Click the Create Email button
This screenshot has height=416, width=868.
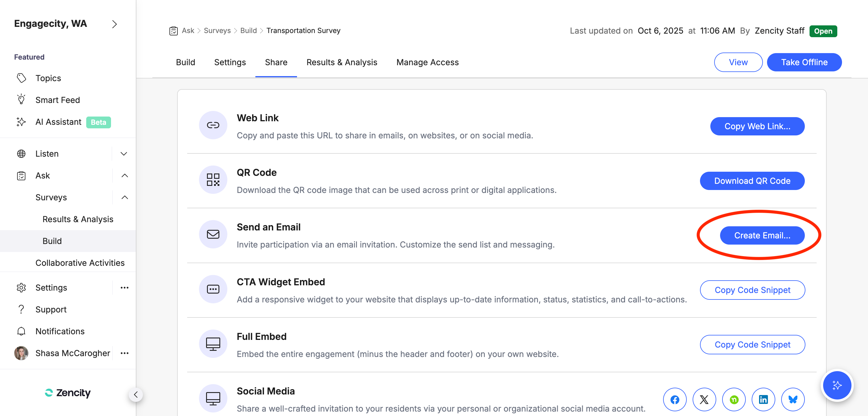762,235
